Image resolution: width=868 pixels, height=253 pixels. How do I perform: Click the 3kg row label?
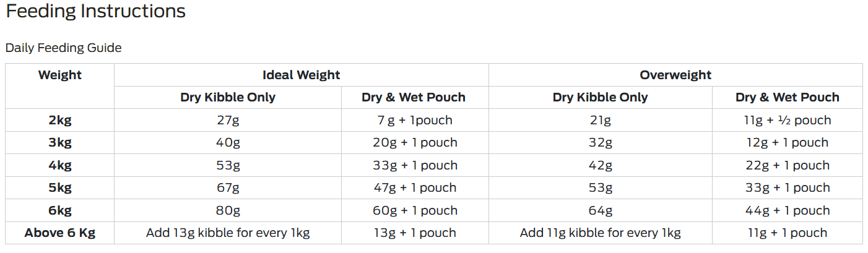(x=60, y=143)
